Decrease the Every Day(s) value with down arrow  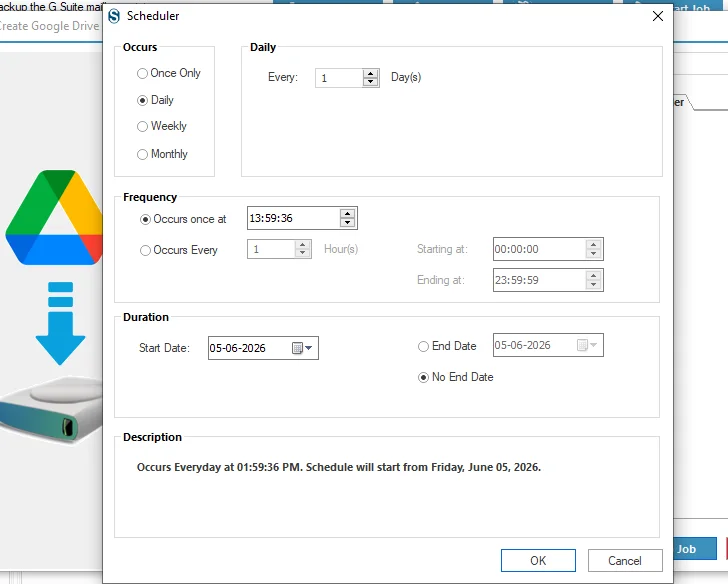click(370, 82)
